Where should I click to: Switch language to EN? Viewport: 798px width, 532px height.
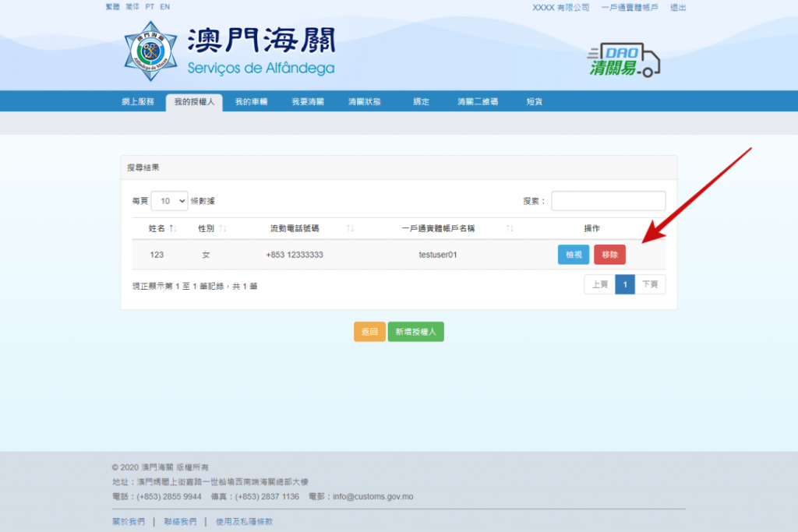click(164, 7)
